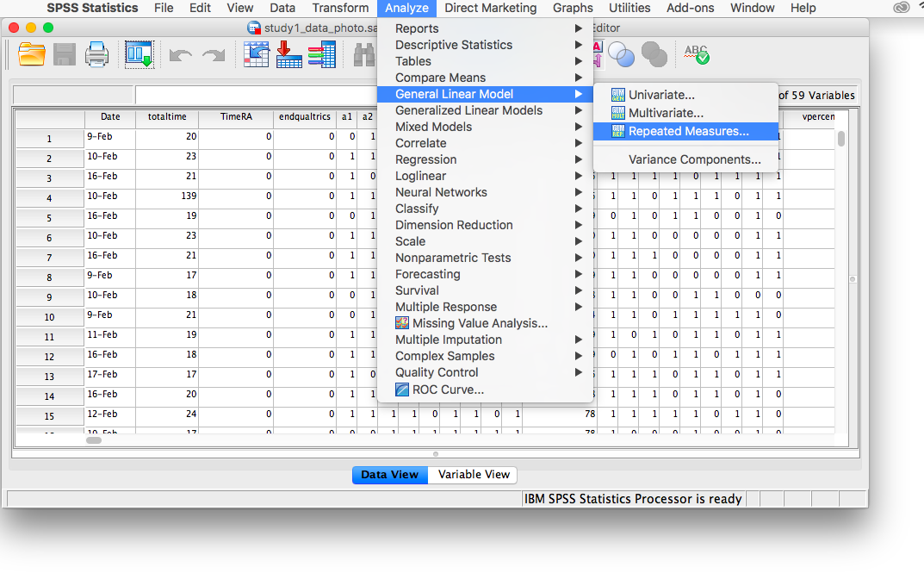Switch to the Variable View tab
The width and height of the screenshot is (924, 586).
[x=474, y=475]
